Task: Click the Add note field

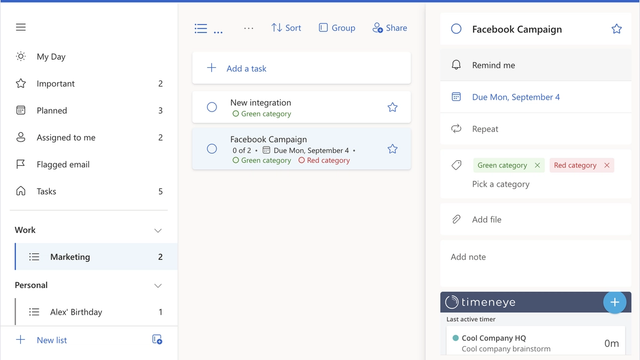Action: click(x=536, y=263)
